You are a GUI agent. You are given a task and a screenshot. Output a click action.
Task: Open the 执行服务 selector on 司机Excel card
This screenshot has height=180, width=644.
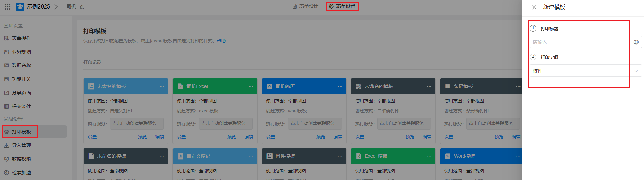pyautogui.click(x=226, y=123)
